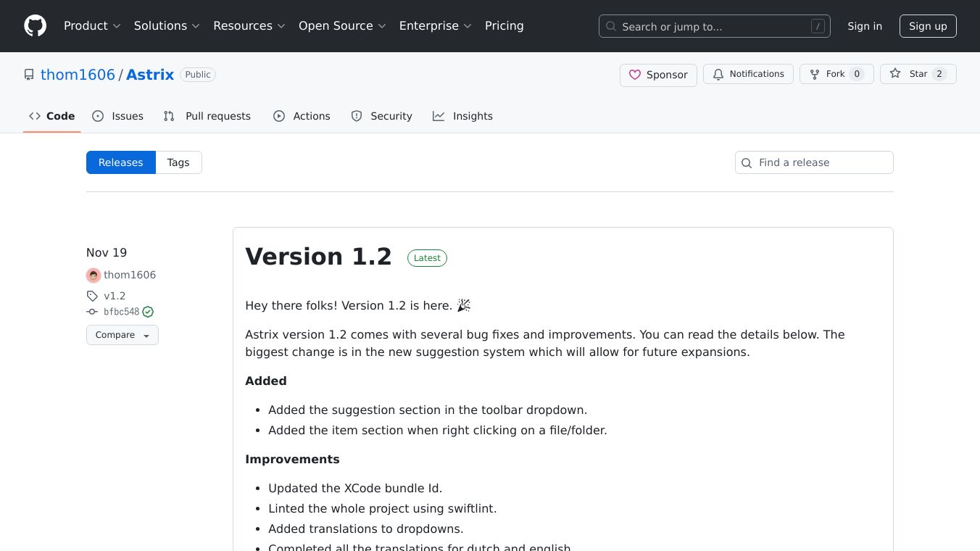Open the Version 1.2 release title
Viewport: 980px width, 551px height.
click(x=318, y=257)
